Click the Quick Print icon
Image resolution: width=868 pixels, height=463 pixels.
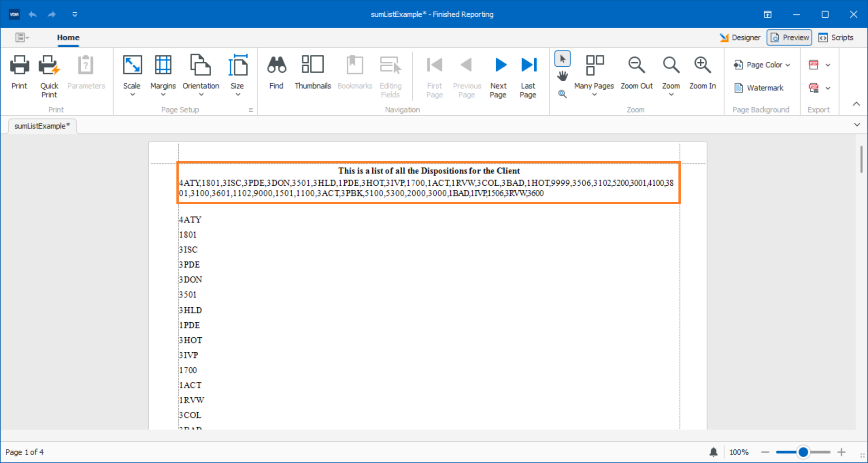click(49, 65)
